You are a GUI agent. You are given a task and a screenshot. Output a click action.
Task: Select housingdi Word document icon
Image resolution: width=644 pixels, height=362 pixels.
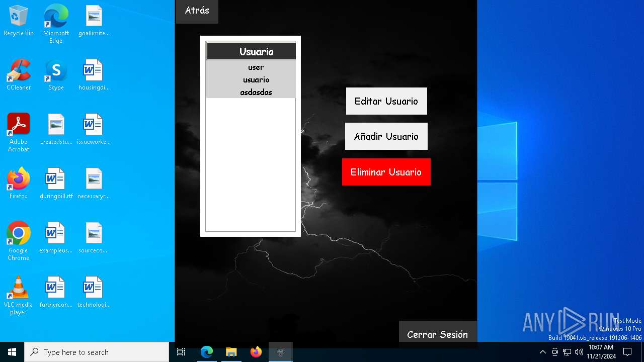click(x=94, y=75)
